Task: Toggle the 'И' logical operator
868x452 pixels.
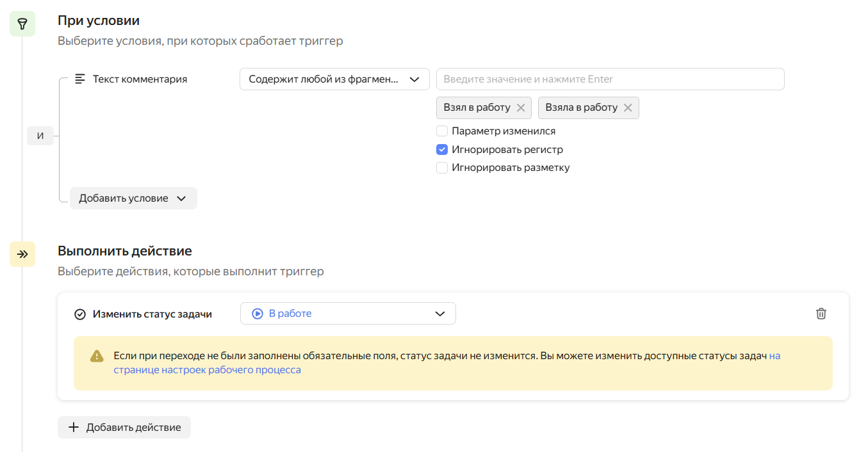Action: coord(40,136)
